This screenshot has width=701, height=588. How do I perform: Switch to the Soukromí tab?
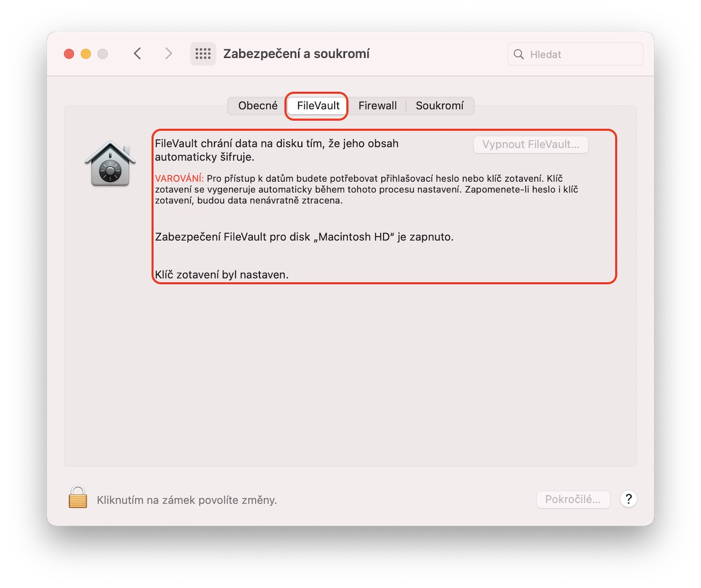pos(439,106)
